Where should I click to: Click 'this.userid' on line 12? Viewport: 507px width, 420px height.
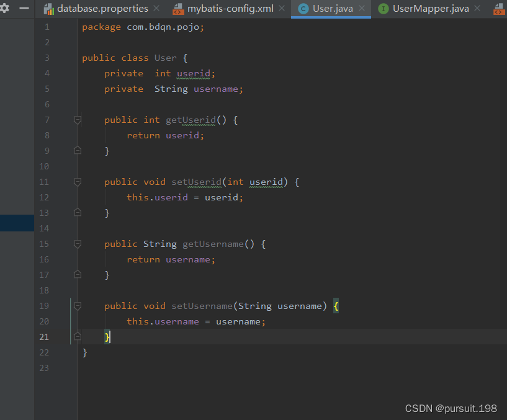(x=157, y=197)
